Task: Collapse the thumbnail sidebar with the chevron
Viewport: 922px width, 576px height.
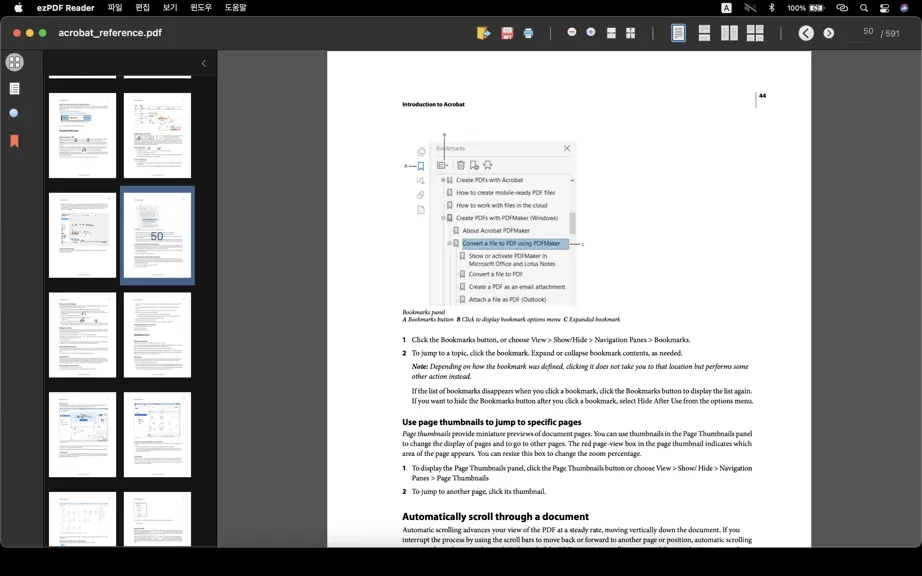Action: coord(204,63)
